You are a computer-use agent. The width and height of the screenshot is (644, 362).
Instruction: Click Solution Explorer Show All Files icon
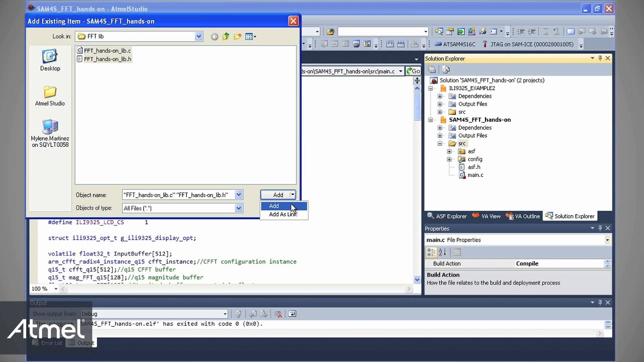446,70
